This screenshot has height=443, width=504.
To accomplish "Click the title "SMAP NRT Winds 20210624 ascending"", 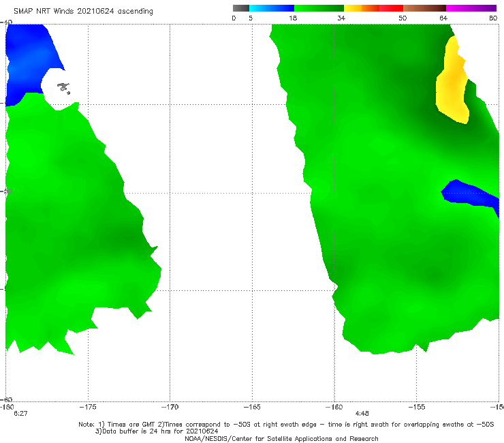I will coord(83,12).
